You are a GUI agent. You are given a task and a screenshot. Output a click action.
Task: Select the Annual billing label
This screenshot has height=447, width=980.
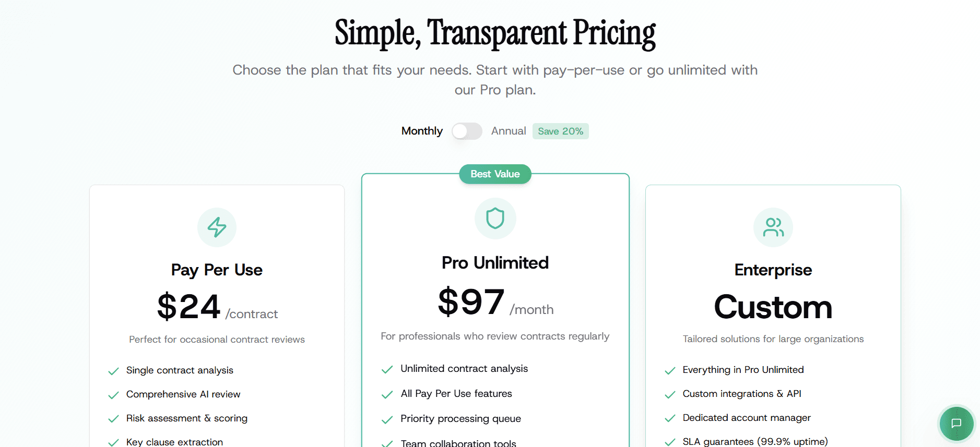(x=508, y=131)
